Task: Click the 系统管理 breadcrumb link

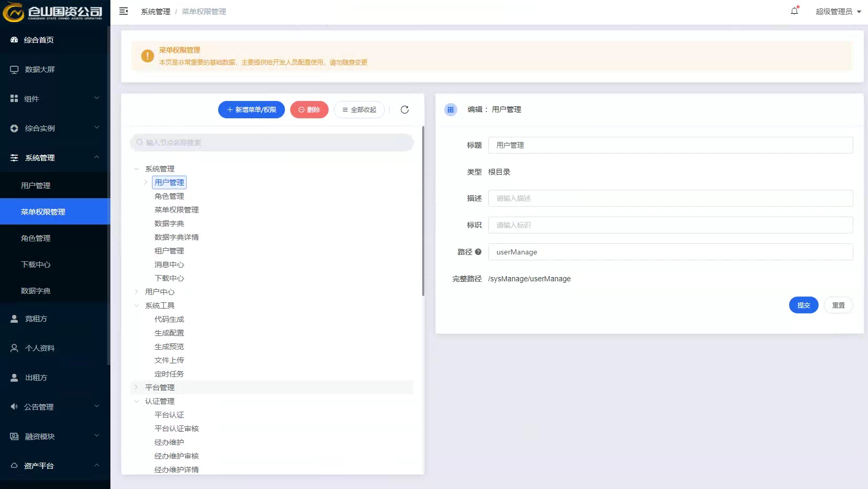Action: point(156,12)
